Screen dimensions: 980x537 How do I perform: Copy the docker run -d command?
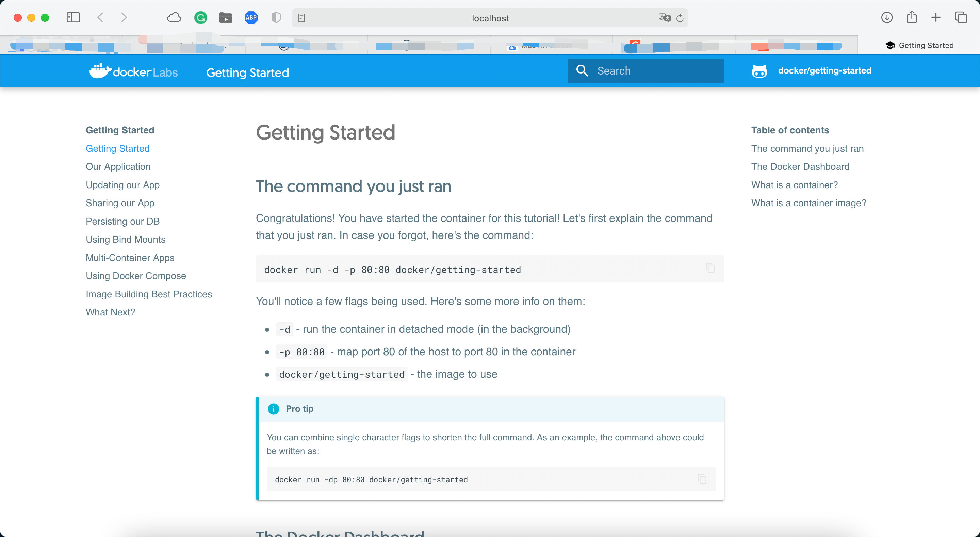coord(710,268)
